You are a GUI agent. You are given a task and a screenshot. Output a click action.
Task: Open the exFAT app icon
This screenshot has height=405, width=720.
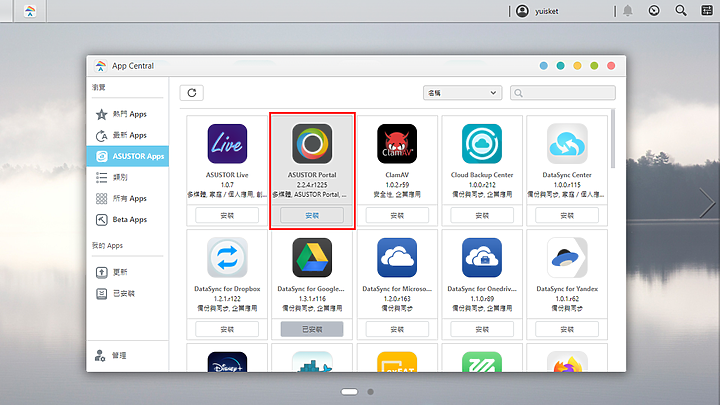397,362
